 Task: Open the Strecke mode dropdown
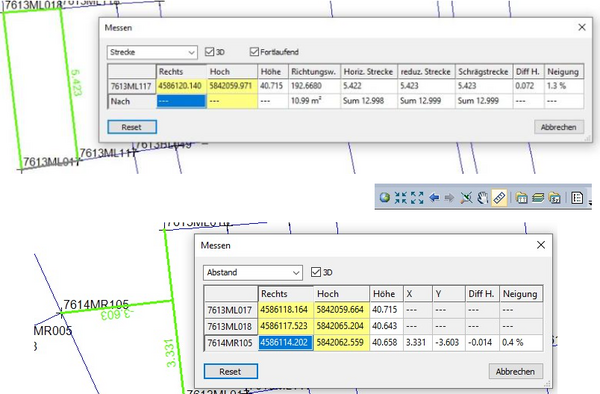coord(152,52)
